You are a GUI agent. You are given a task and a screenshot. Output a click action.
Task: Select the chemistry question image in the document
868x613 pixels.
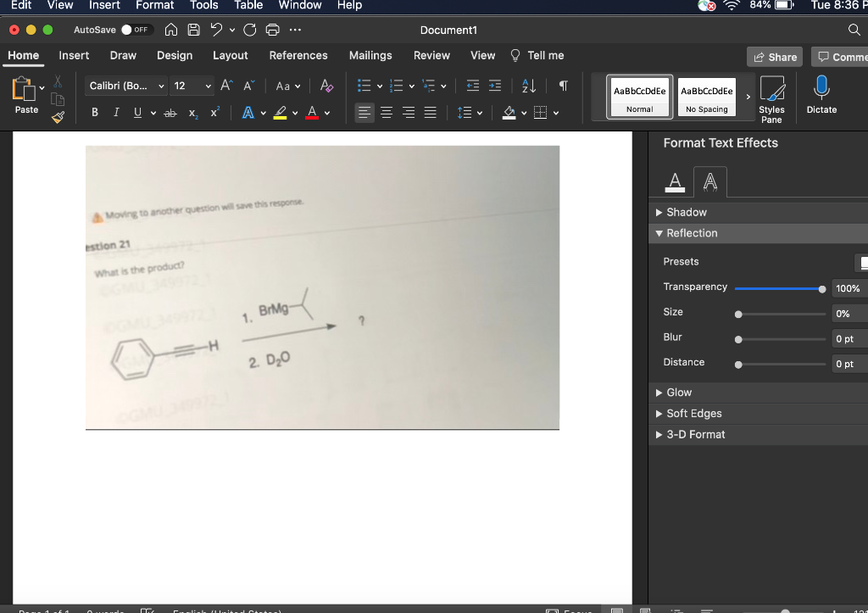[322, 287]
